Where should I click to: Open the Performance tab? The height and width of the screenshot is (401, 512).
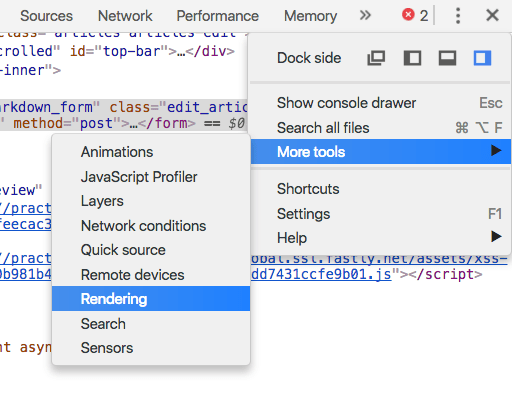[217, 16]
